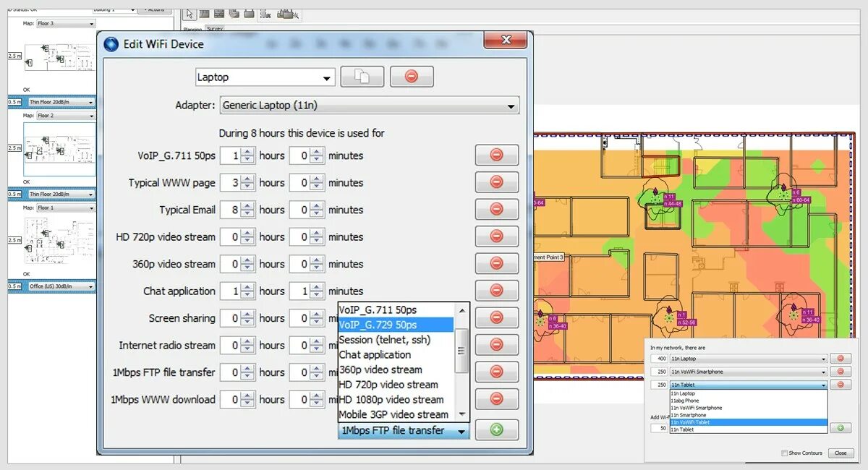The width and height of the screenshot is (868, 470).
Task: Click the application list scrollbar thumb
Action: [461, 351]
